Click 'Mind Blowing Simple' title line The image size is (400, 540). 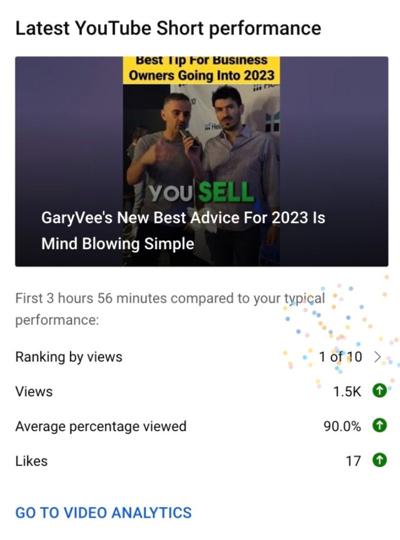coord(117,244)
